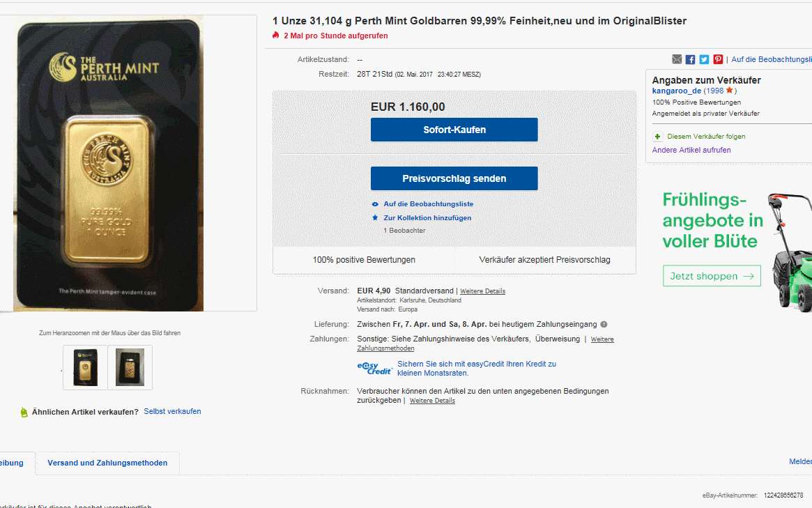This screenshot has width=812, height=508.
Task: Click Preisvorschlag senden button
Action: (454, 178)
